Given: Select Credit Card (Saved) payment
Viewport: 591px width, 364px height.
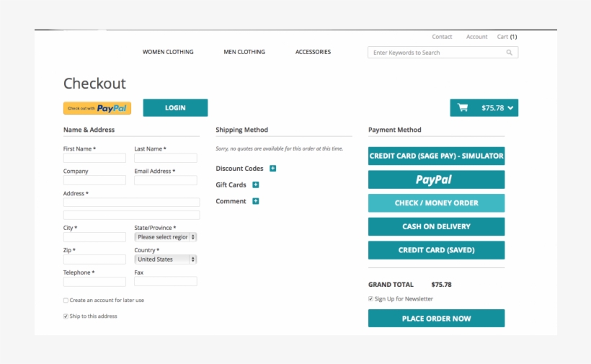Looking at the screenshot, I should (x=437, y=250).
